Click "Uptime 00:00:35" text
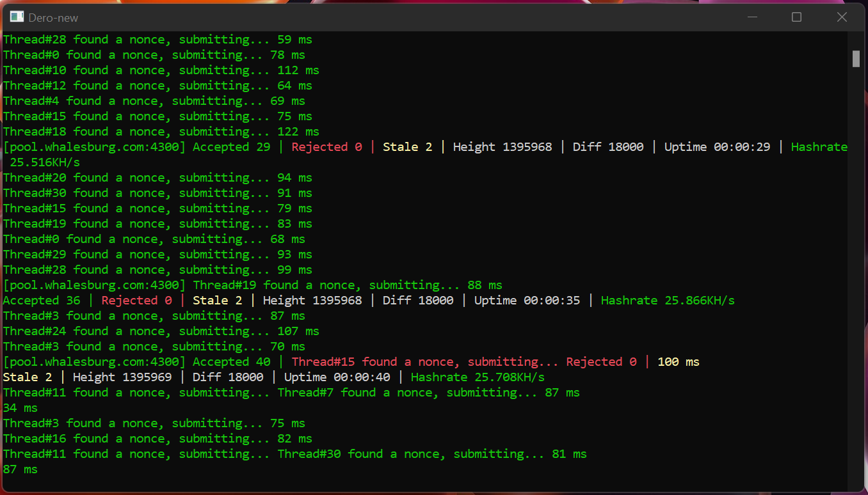 point(527,301)
